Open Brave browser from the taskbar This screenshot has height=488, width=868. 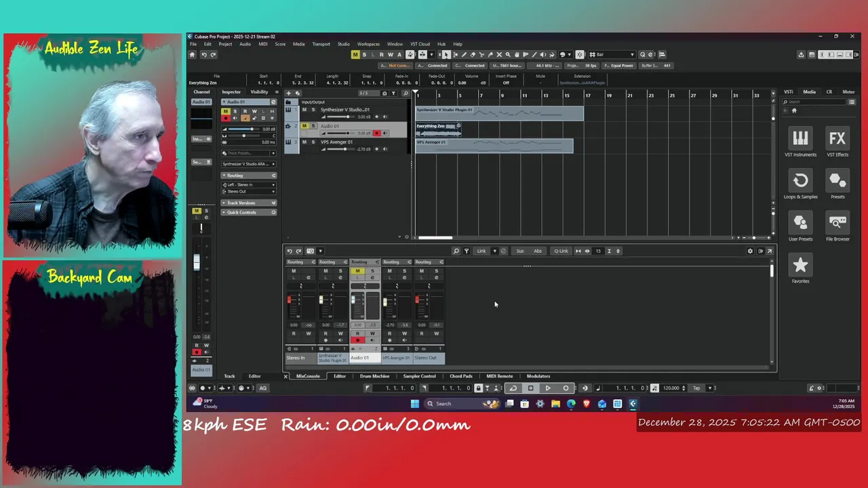pos(587,404)
